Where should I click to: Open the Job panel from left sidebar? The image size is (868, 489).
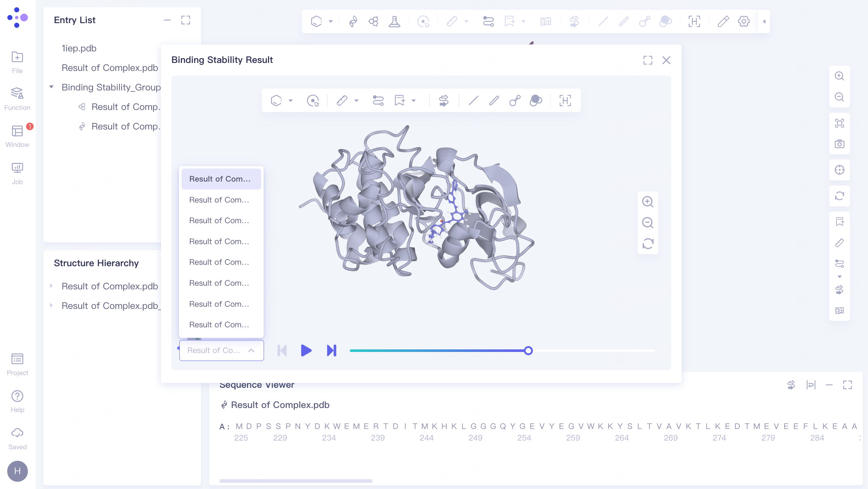tap(17, 173)
